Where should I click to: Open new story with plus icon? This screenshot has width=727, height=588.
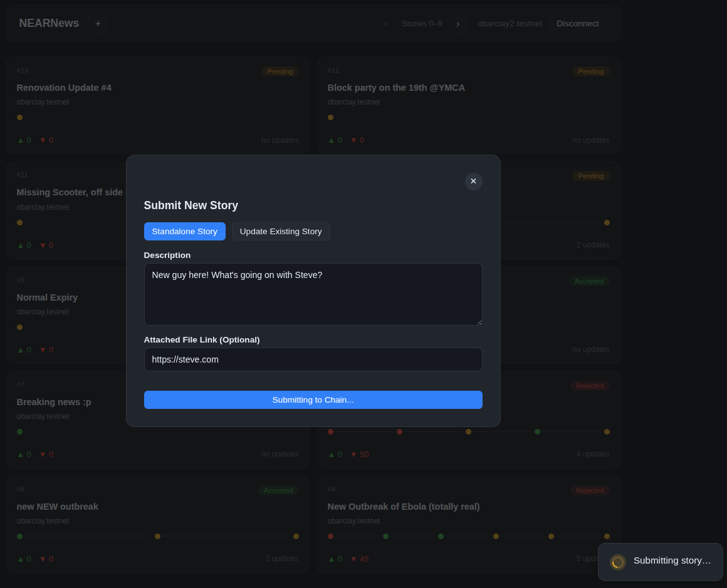[98, 24]
